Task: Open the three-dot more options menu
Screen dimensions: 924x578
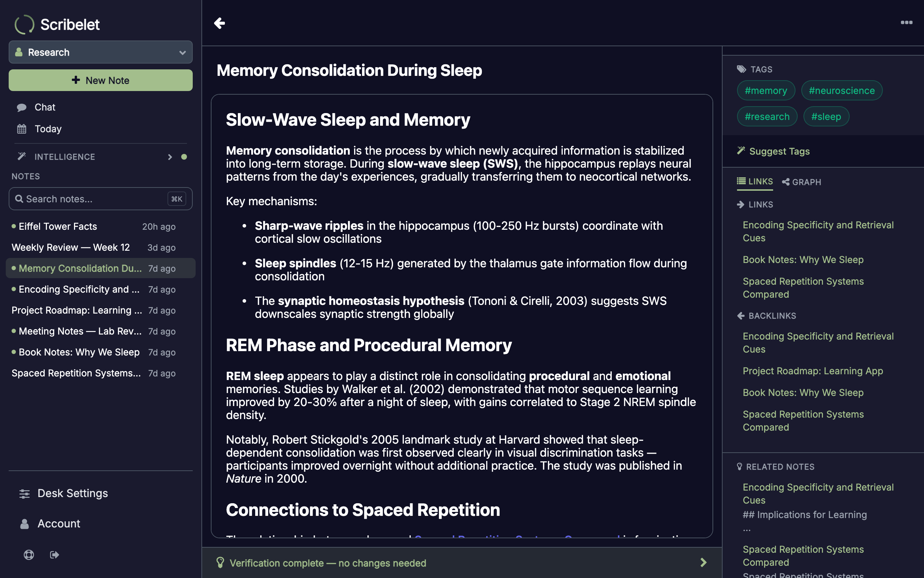Action: click(906, 22)
